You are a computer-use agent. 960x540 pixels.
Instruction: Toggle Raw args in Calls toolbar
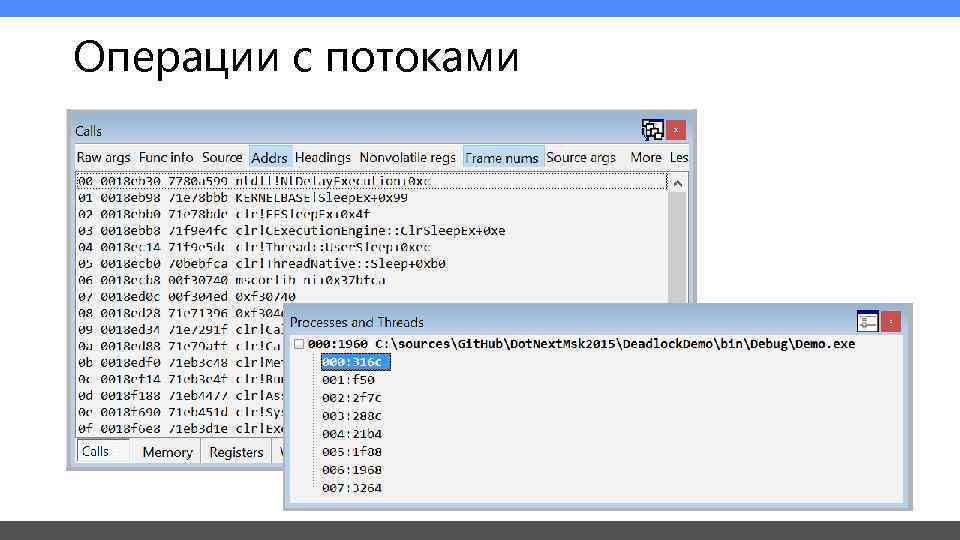tap(103, 157)
